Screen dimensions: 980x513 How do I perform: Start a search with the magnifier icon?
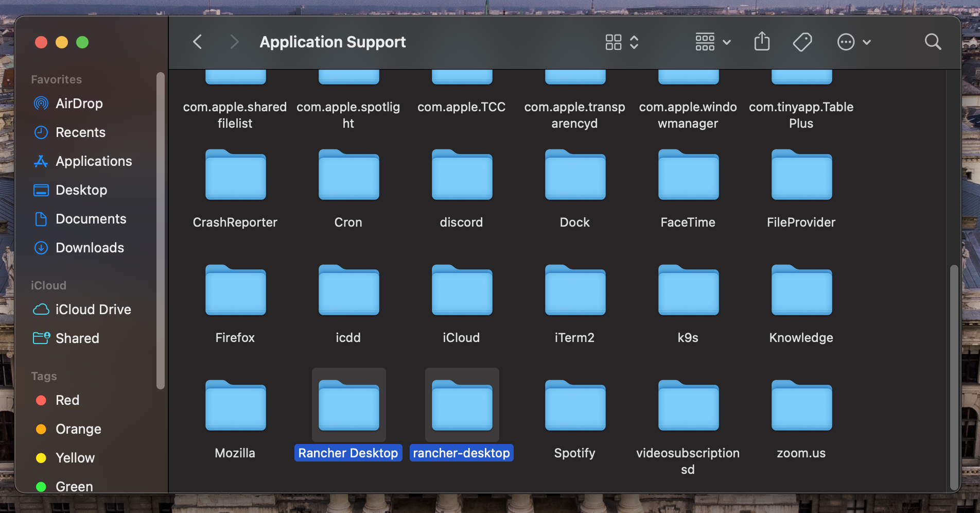point(933,42)
